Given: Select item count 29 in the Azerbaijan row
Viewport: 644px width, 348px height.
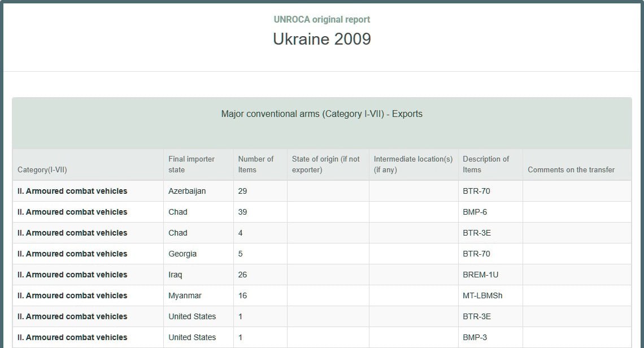Looking at the screenshot, I should click(242, 191).
